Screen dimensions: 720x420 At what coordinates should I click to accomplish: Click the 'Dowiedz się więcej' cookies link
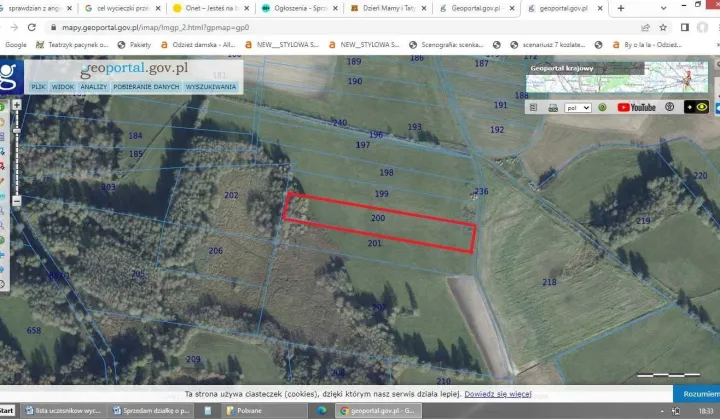tap(497, 395)
